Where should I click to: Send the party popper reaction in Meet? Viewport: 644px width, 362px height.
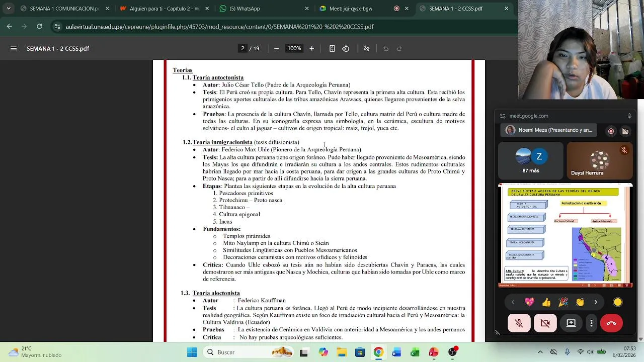coord(563,302)
